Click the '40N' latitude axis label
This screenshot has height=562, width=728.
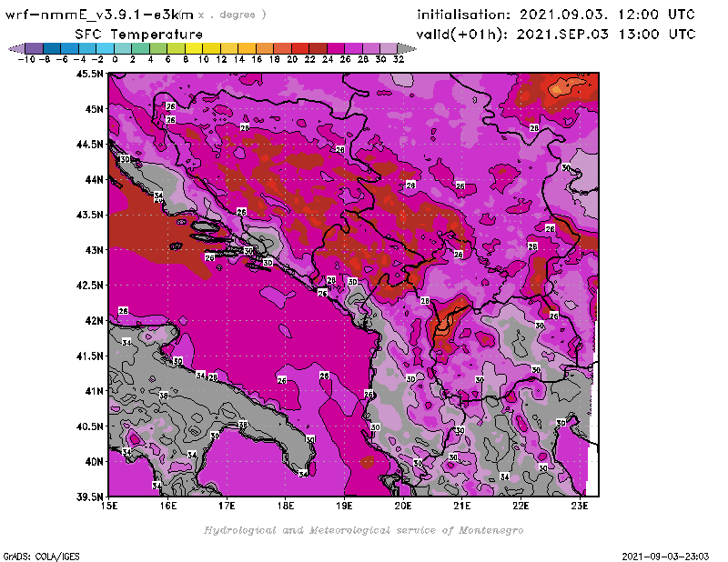(x=94, y=462)
